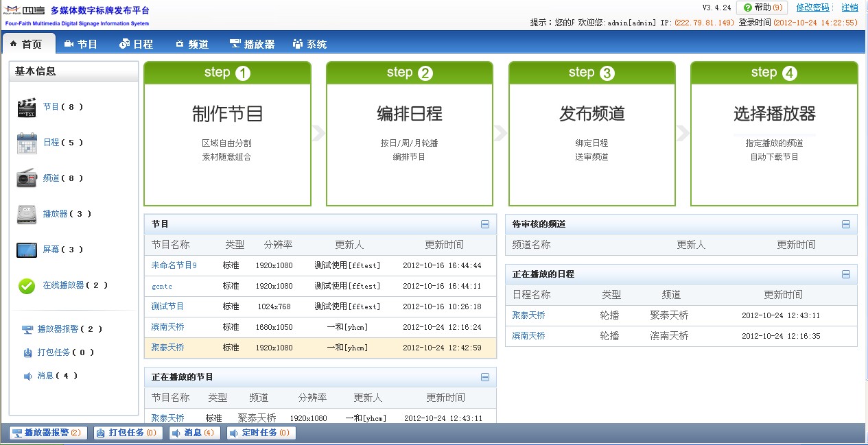Image resolution: width=868 pixels, height=445 pixels.
Task: Click the 播放器 drive icon in sidebar
Action: tap(27, 215)
